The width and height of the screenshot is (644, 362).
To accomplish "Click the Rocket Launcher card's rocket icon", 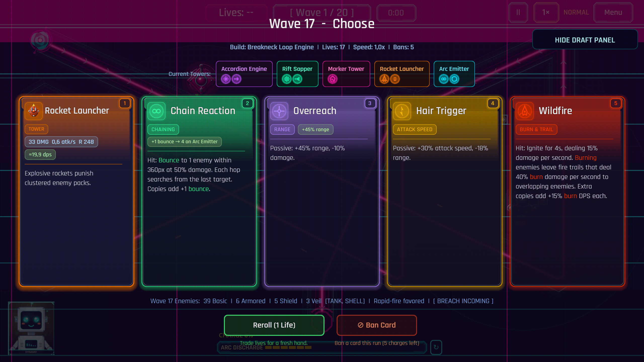I will [33, 111].
